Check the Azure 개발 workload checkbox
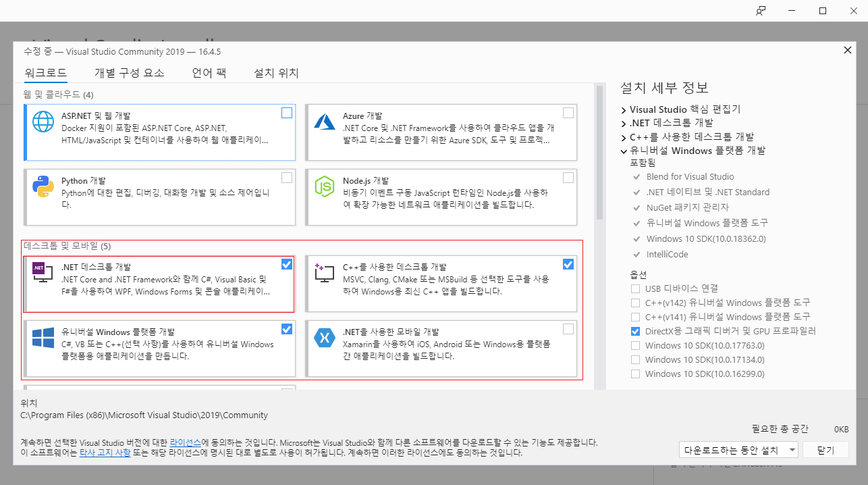This screenshot has width=868, height=485. tap(568, 113)
